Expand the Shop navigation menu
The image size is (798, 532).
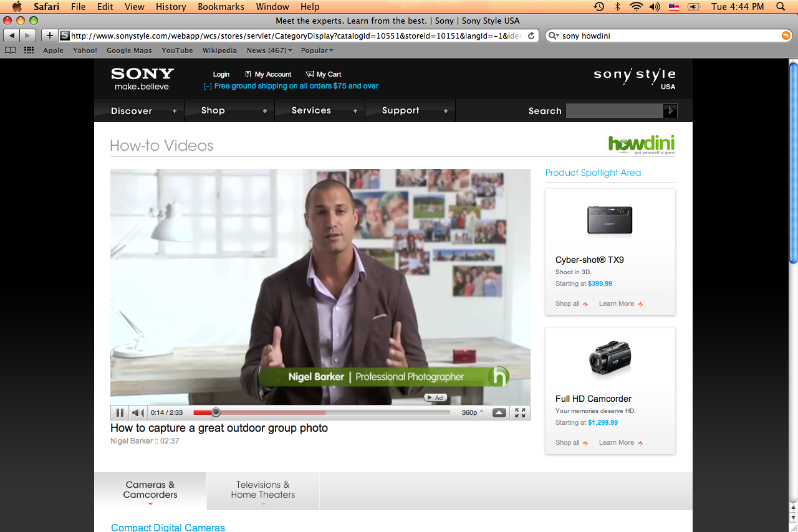point(229,111)
